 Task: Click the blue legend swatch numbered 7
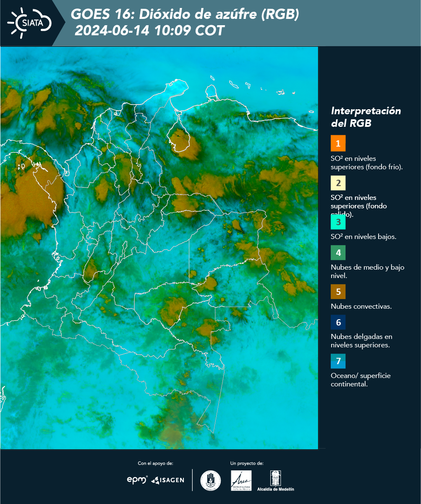338,361
